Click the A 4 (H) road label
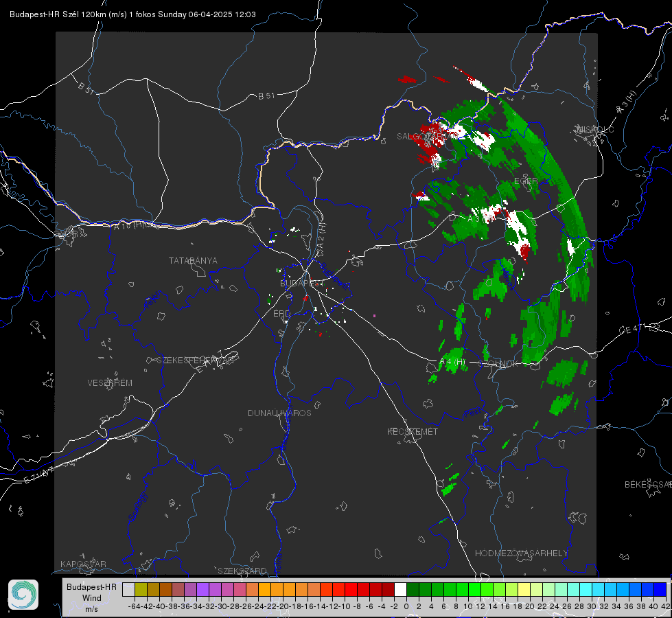 coord(452,362)
